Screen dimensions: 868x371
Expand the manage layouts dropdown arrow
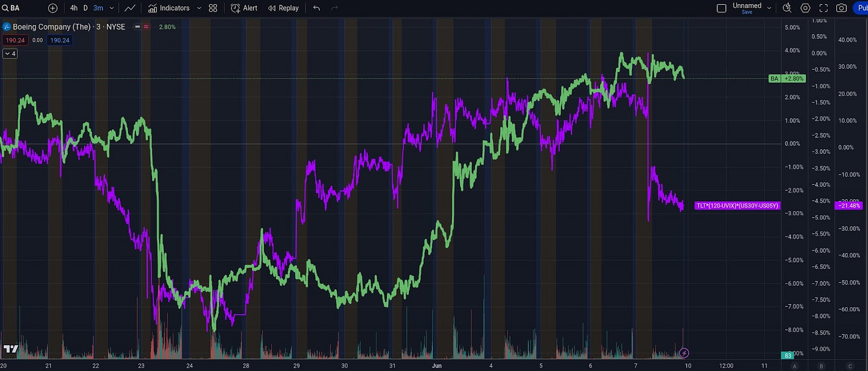click(769, 8)
